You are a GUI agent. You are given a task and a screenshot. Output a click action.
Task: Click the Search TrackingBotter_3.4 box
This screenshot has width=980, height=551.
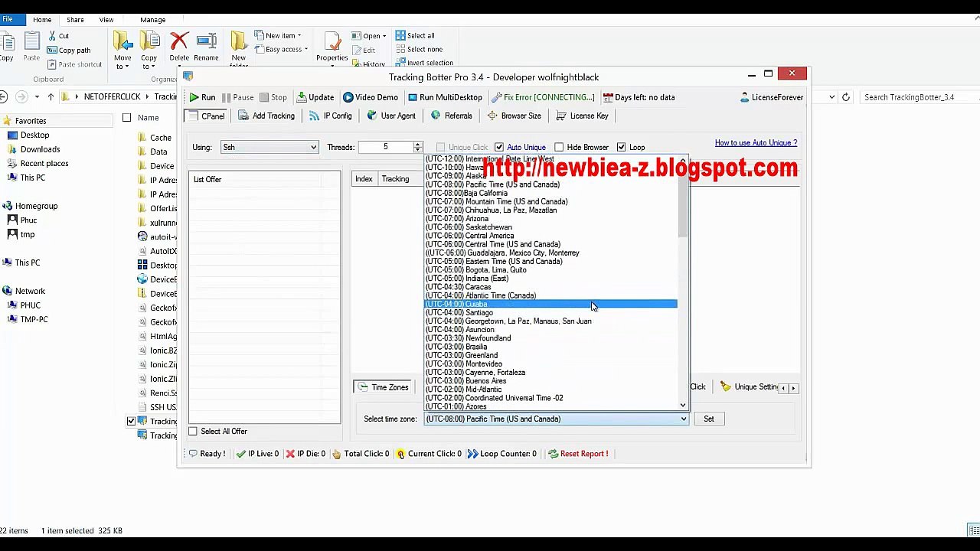(x=919, y=97)
